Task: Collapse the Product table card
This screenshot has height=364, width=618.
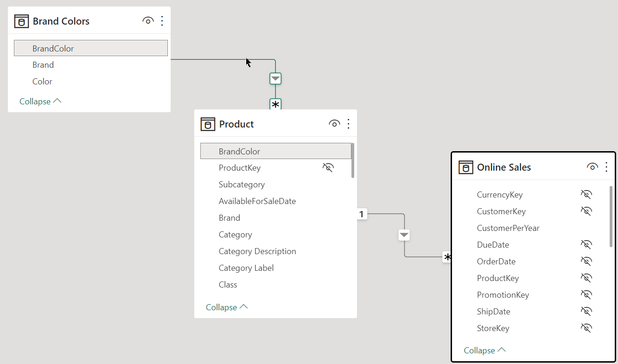Action: tap(227, 307)
